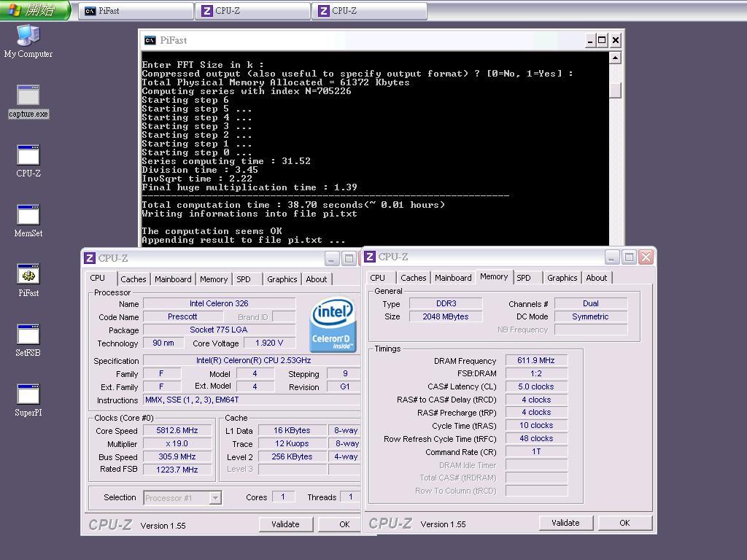This screenshot has width=747, height=560.
Task: Expand the Processor #1 selection dropdown
Action: [215, 498]
